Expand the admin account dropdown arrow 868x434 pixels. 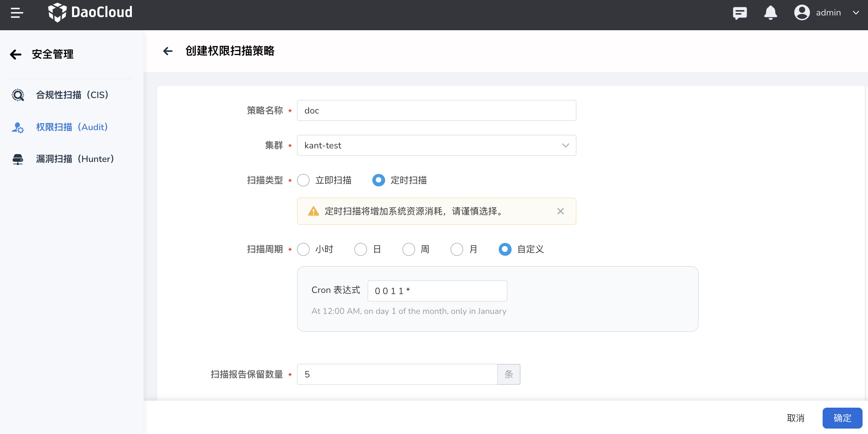(856, 13)
